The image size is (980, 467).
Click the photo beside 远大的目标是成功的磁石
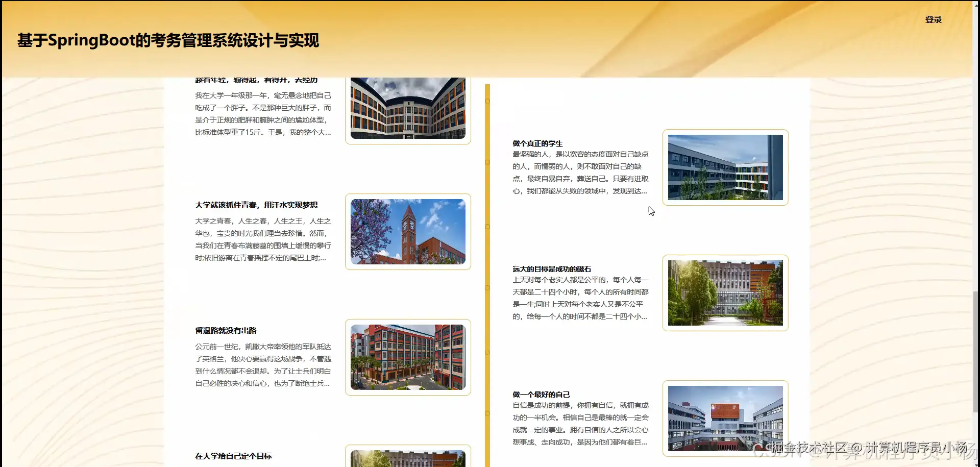[x=725, y=292]
